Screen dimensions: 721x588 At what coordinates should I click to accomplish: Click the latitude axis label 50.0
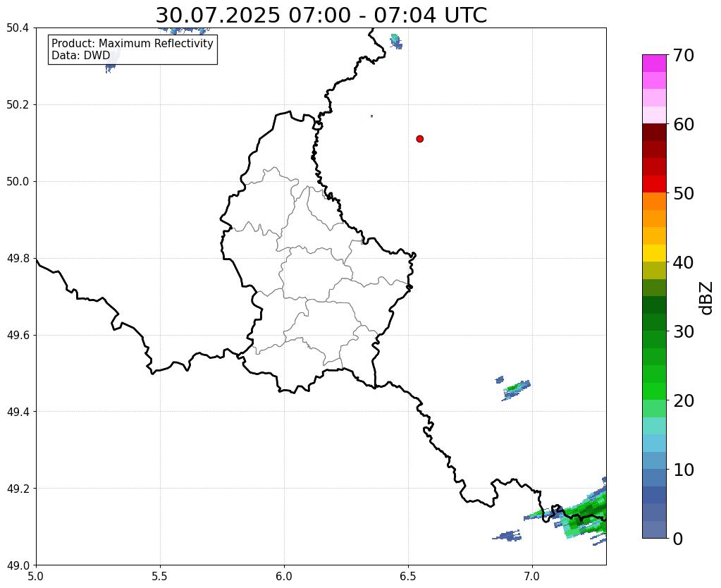(x=18, y=182)
